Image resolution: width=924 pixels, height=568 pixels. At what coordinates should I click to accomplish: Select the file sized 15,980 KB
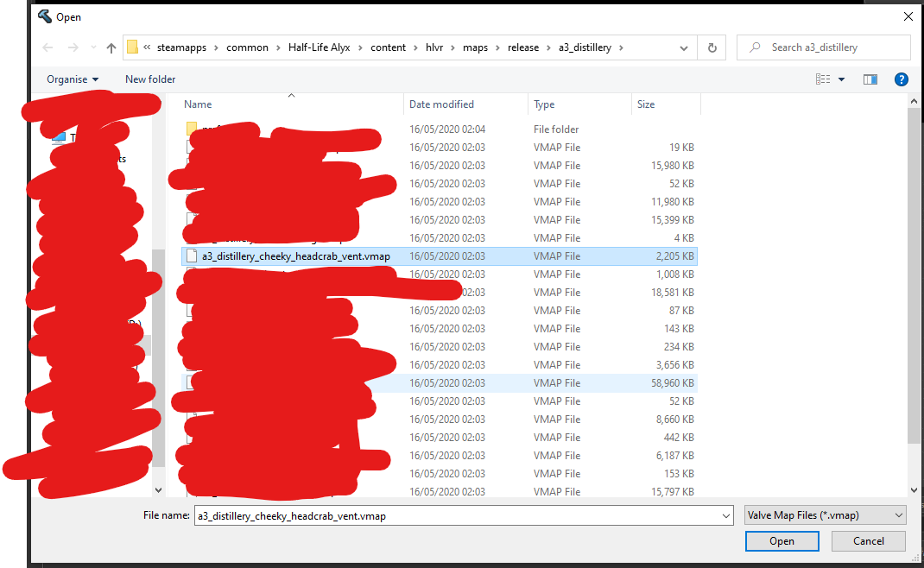(440, 166)
